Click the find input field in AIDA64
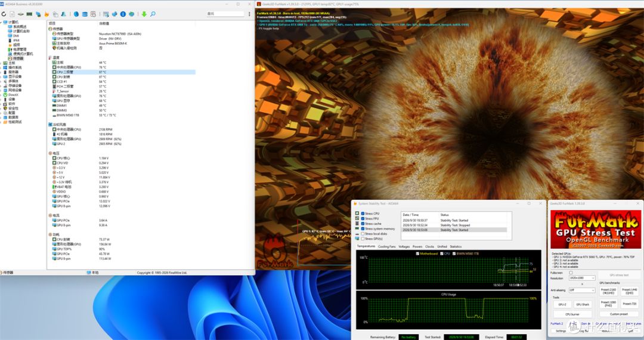 point(225,14)
